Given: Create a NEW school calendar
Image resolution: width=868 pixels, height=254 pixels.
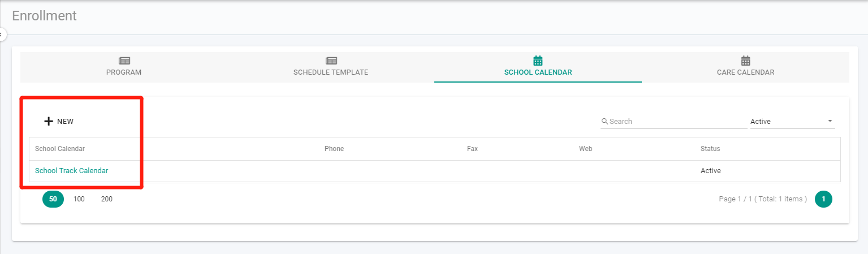Looking at the screenshot, I should pos(59,121).
